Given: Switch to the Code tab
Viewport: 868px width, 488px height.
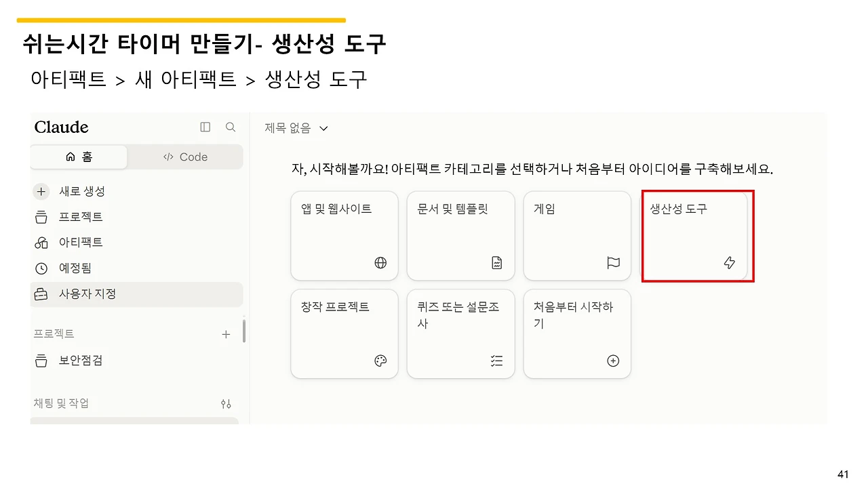Looking at the screenshot, I should pyautogui.click(x=185, y=157).
